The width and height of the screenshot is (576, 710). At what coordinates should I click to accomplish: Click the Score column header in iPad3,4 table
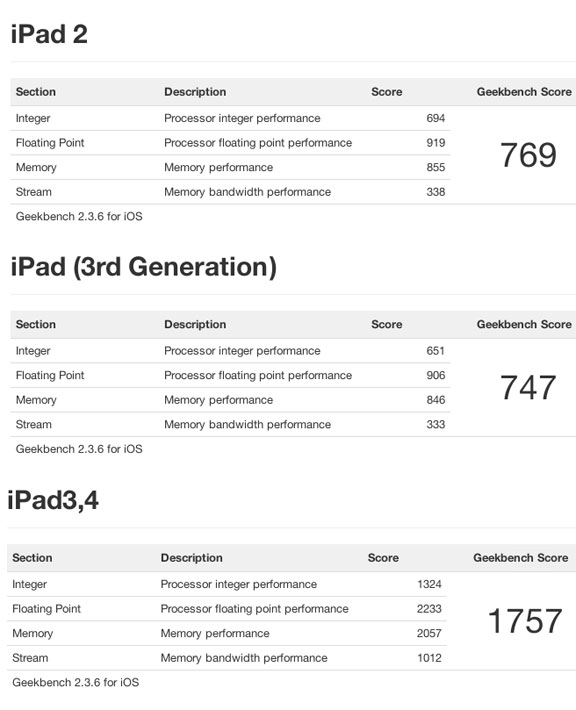(x=383, y=558)
